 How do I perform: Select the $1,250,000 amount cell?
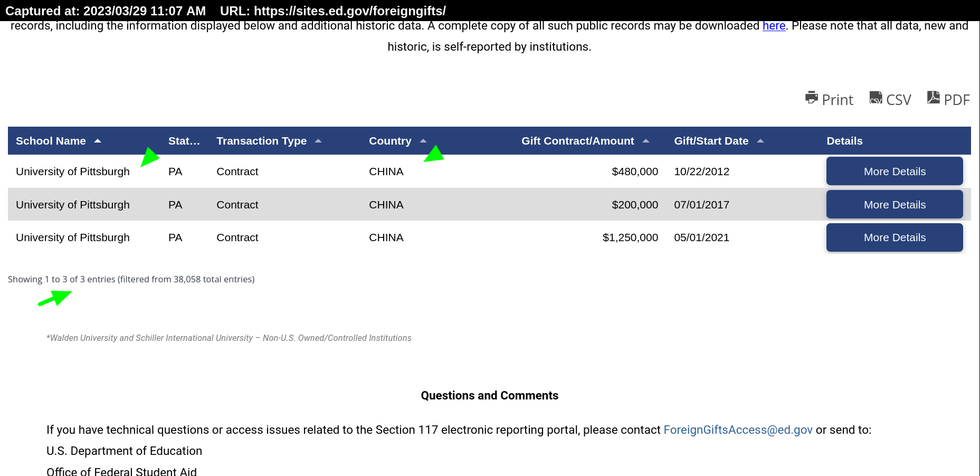630,237
